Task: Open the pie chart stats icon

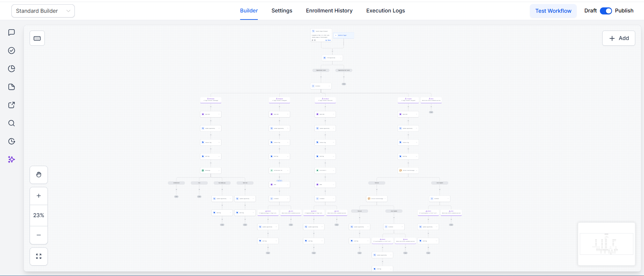Action: [11, 69]
